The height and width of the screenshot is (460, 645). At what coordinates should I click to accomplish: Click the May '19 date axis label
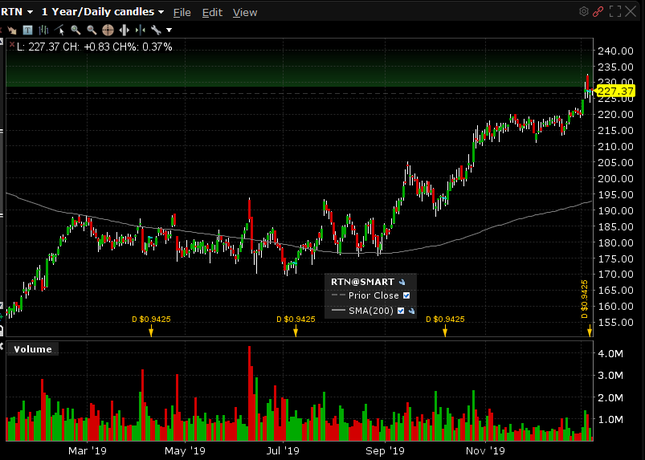coord(185,451)
